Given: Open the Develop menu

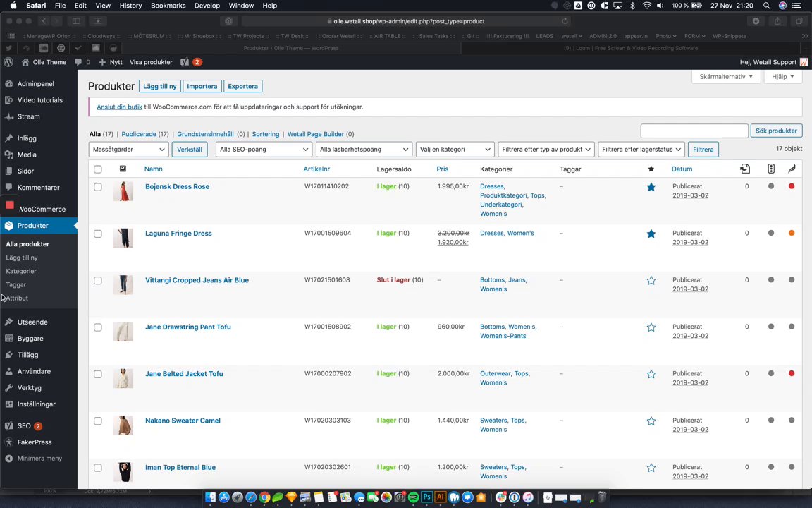Looking at the screenshot, I should [207, 6].
